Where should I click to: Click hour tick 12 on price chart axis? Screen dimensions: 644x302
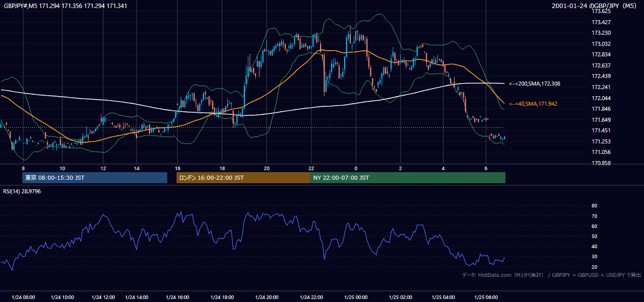tap(103, 168)
